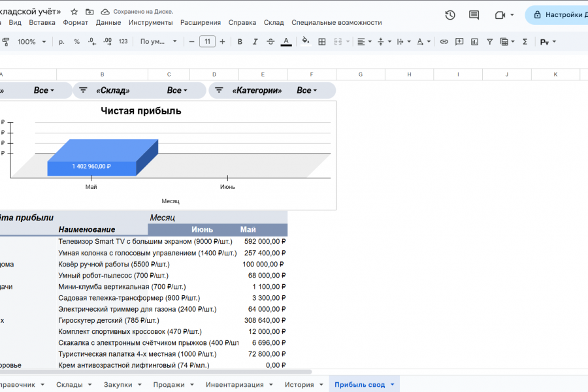Open the input language Py dropdown
Viewport: 588px width, 392px height.
tap(548, 42)
